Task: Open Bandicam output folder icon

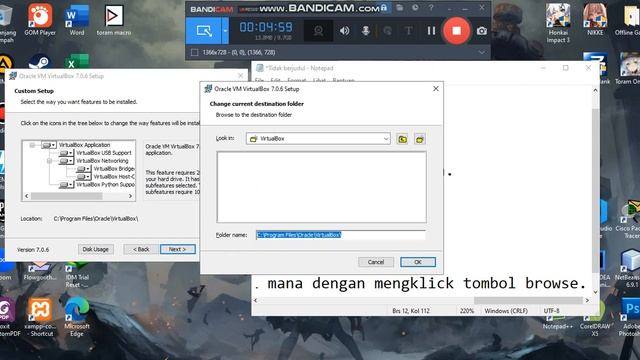Action: click(400, 8)
